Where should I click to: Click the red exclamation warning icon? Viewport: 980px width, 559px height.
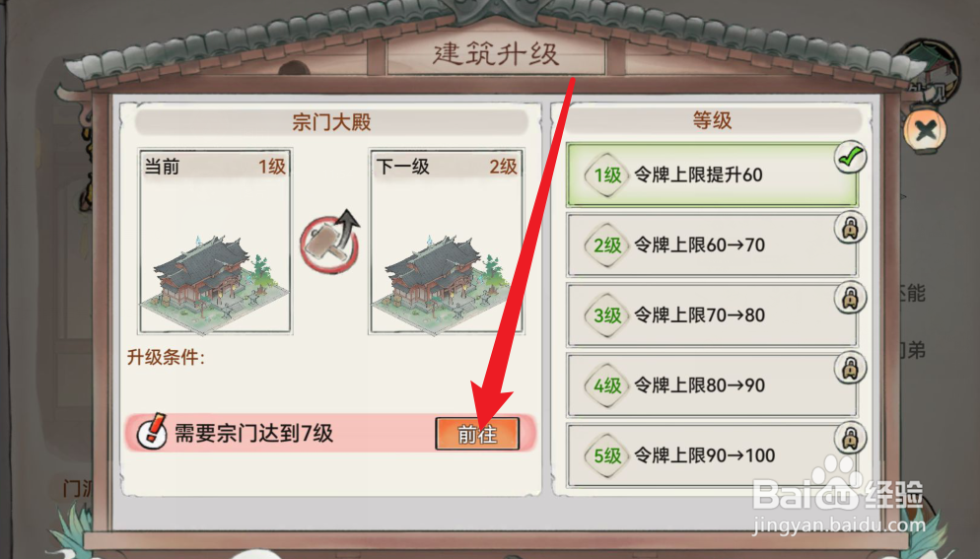click(152, 432)
